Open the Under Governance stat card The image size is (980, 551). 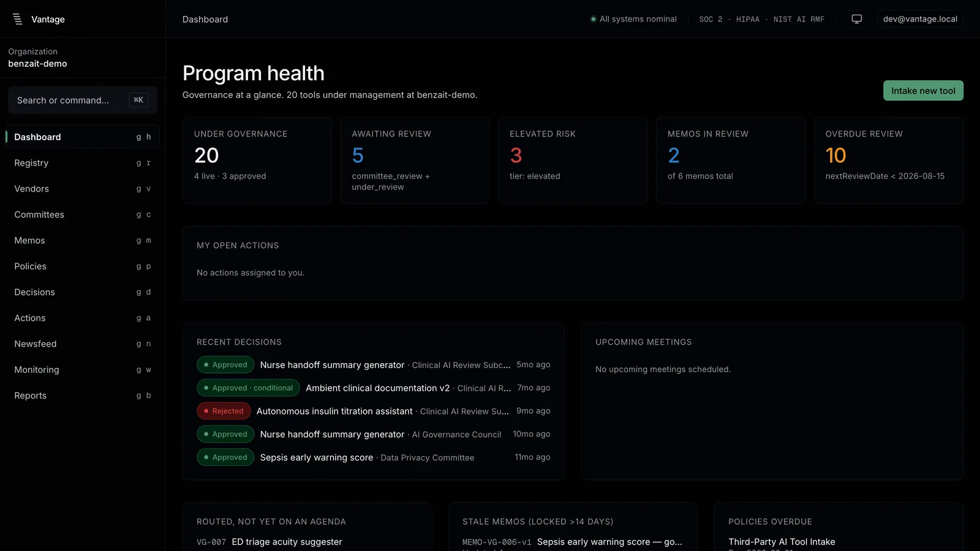[x=257, y=160]
